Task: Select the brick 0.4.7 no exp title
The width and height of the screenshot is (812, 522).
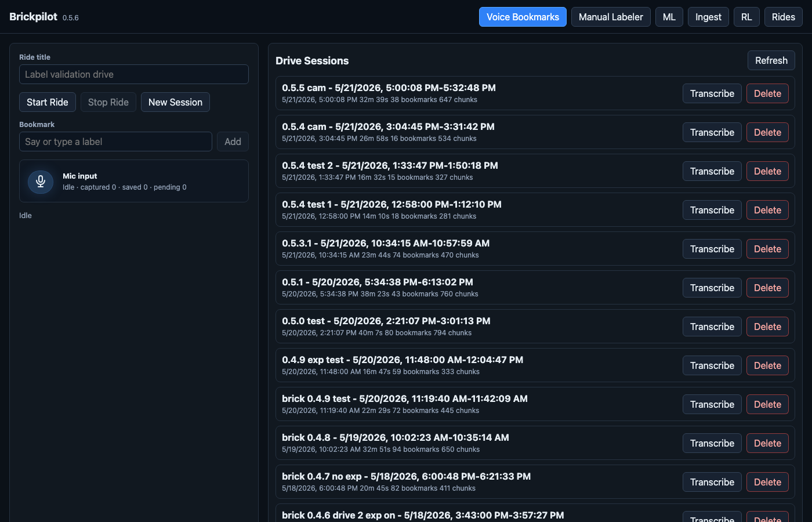Action: pyautogui.click(x=406, y=476)
